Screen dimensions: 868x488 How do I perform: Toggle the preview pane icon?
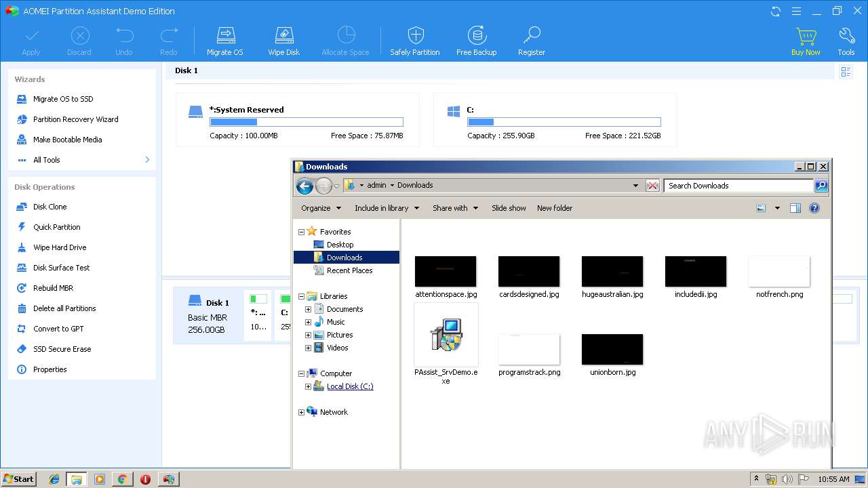[795, 208]
